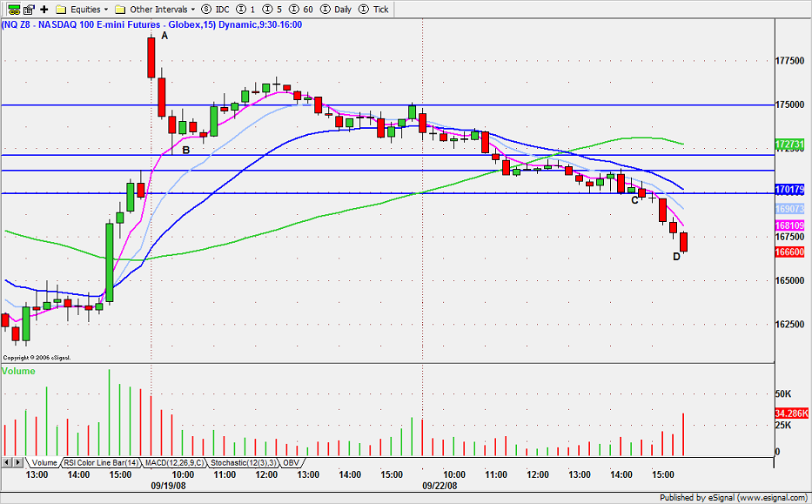Click the 175000 price axis value

click(x=789, y=104)
